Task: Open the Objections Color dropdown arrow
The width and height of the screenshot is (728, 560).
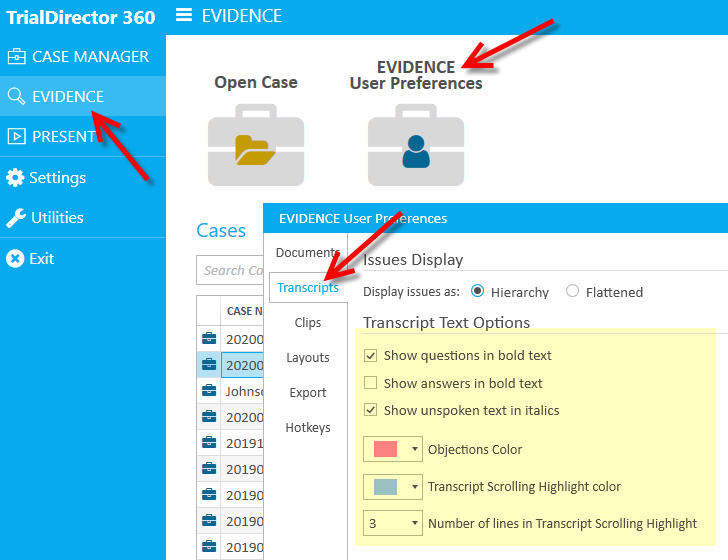Action: (415, 449)
